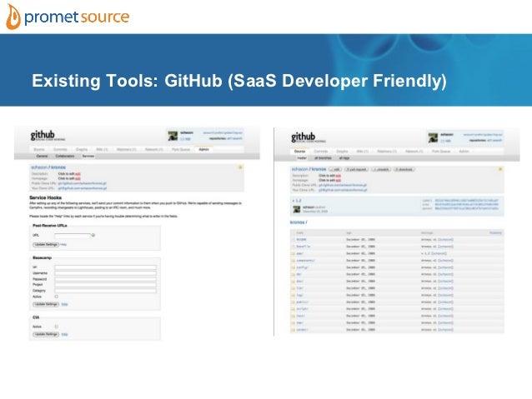Click Update Settings under CIA

(x=46, y=334)
